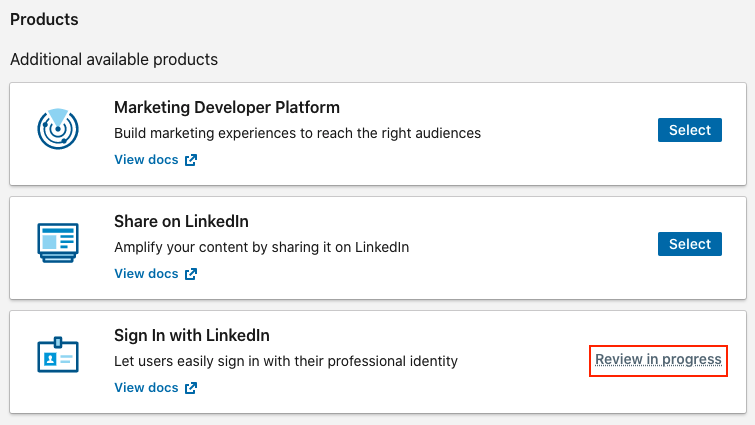
Task: Click the Sign In with LinkedIn badge icon
Action: [x=58, y=355]
